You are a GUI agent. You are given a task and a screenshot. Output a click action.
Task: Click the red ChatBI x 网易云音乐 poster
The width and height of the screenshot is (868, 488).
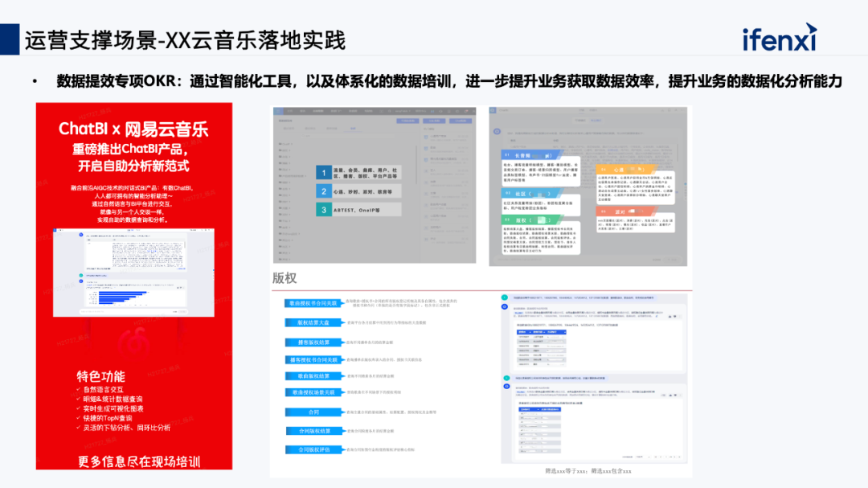pyautogui.click(x=134, y=286)
